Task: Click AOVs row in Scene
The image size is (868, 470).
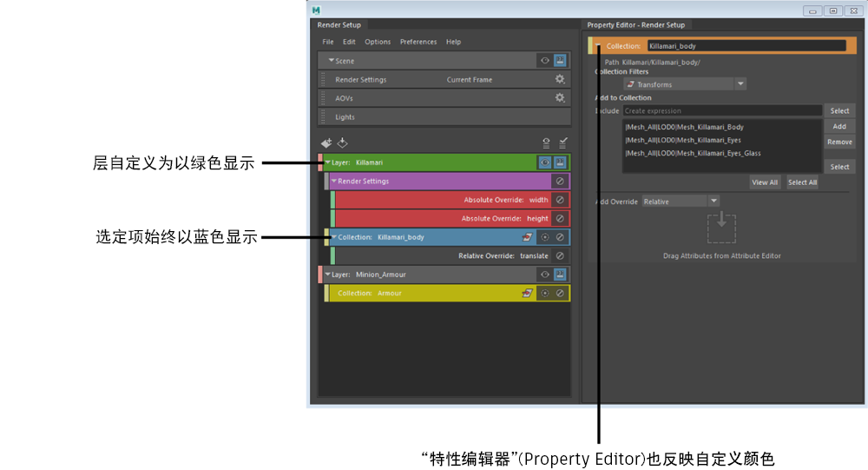Action: 444,98
